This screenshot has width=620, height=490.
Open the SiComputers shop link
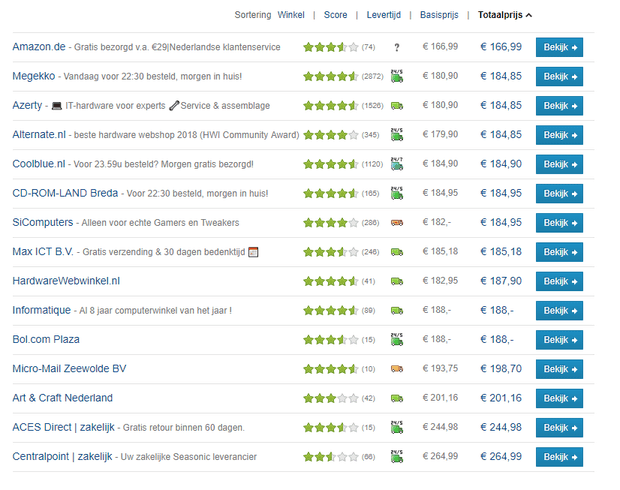pos(43,222)
